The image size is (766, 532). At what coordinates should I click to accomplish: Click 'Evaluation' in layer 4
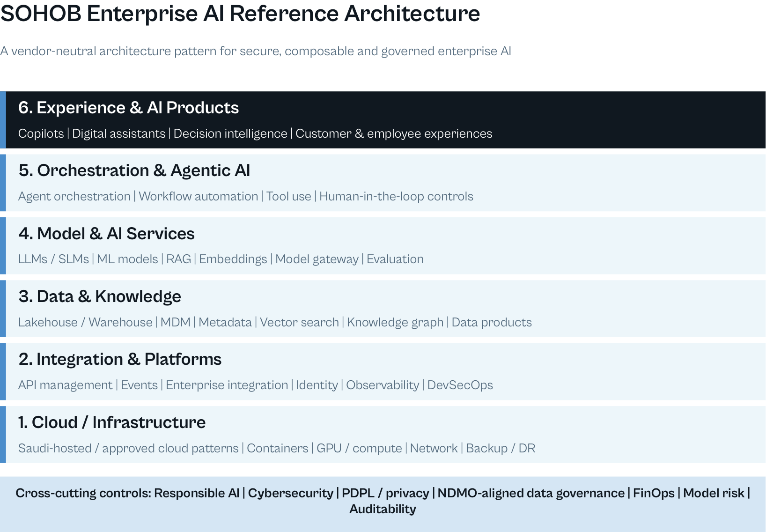point(395,259)
